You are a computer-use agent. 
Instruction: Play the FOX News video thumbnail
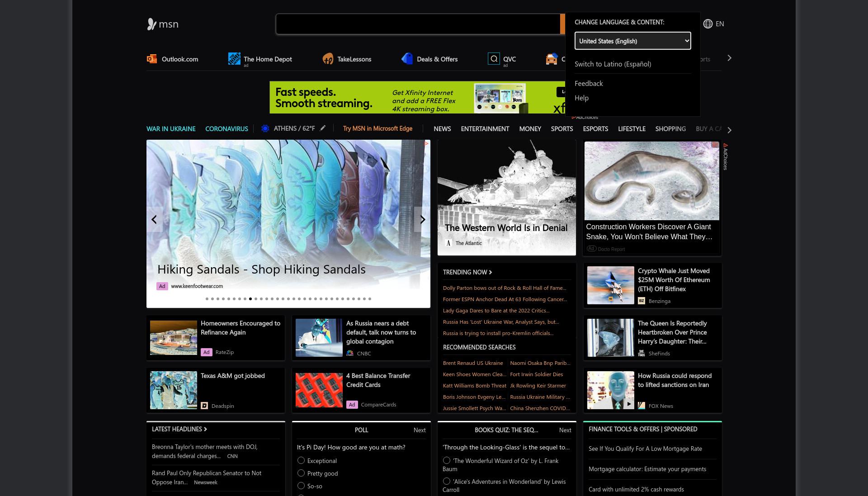pyautogui.click(x=629, y=404)
